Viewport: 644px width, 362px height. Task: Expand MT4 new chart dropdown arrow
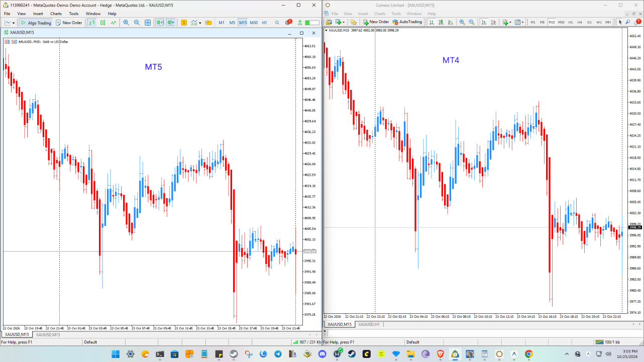click(344, 22)
